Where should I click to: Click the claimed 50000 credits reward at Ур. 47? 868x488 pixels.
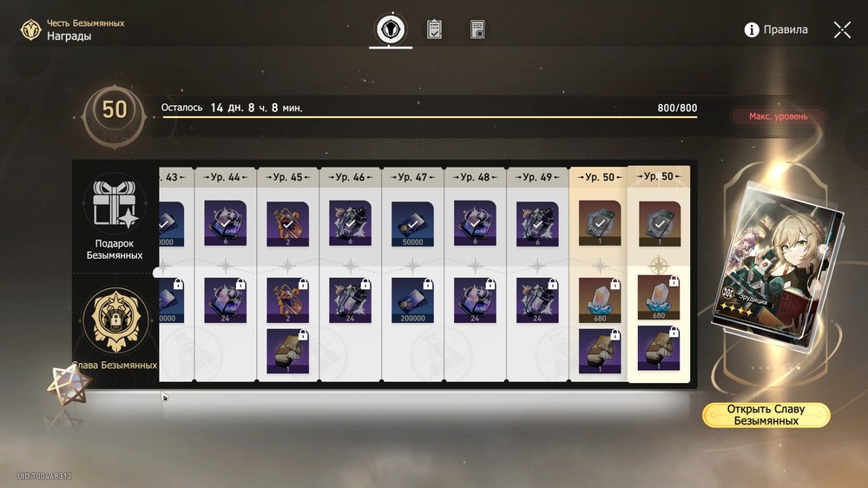tap(412, 223)
